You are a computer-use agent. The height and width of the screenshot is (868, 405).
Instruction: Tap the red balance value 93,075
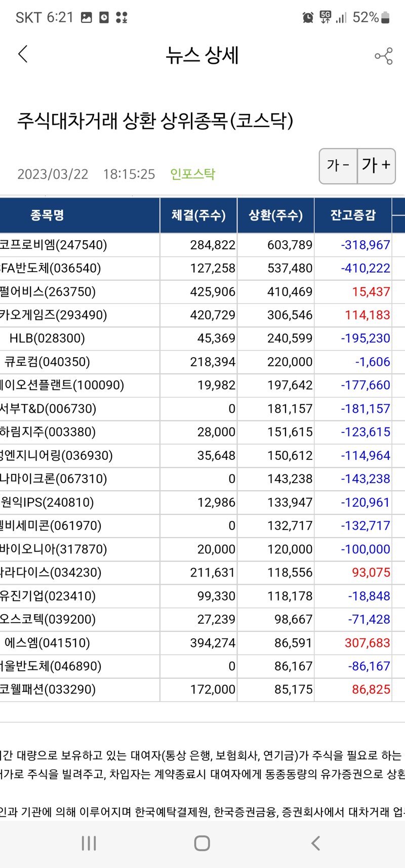coord(371,573)
